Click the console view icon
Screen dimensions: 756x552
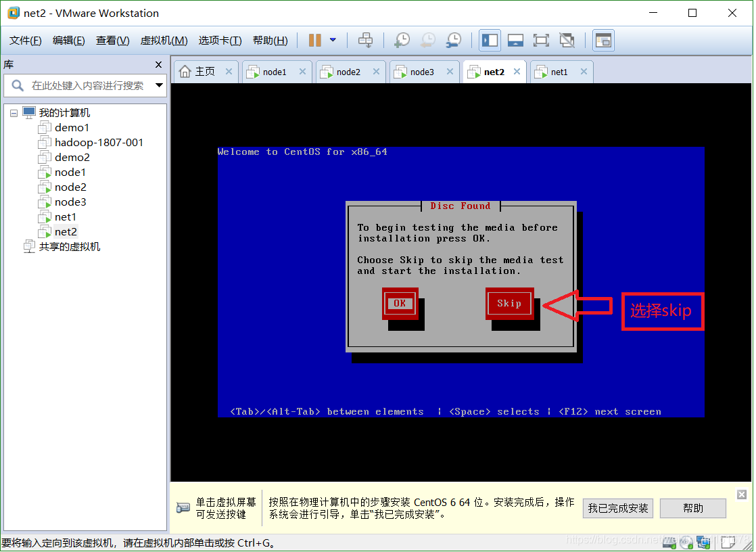tap(603, 40)
